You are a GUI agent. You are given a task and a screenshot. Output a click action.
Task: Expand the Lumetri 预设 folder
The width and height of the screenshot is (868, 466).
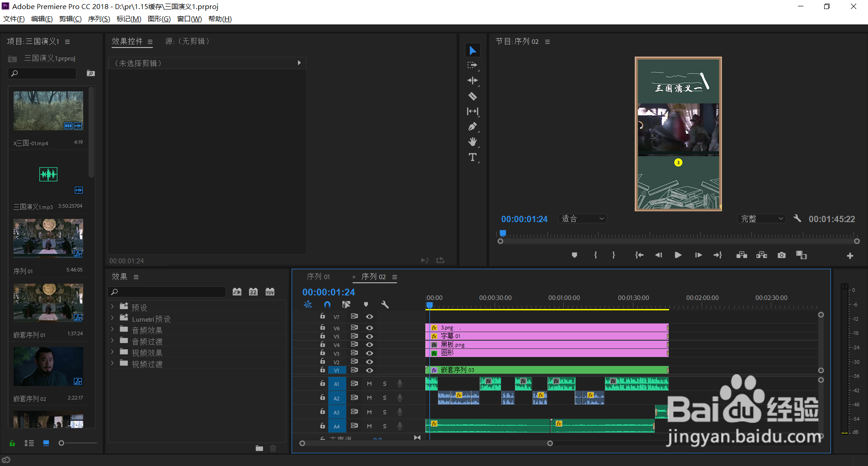coord(112,318)
